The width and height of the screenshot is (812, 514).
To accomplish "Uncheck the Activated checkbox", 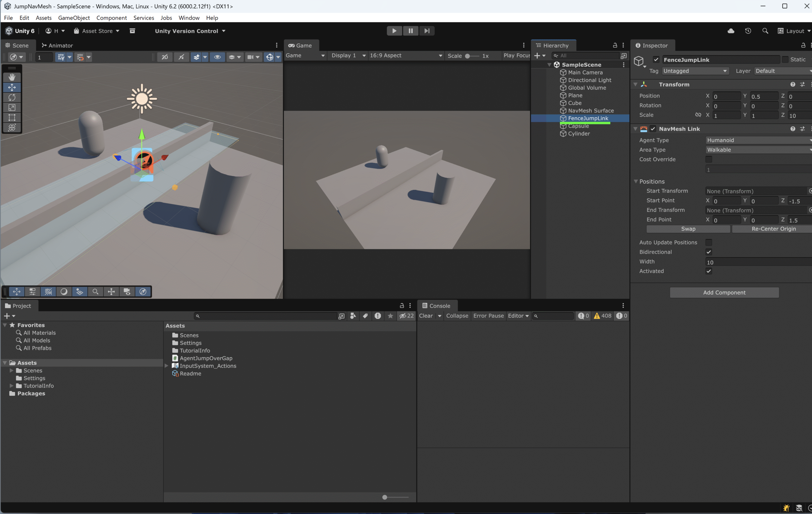I will pyautogui.click(x=709, y=271).
